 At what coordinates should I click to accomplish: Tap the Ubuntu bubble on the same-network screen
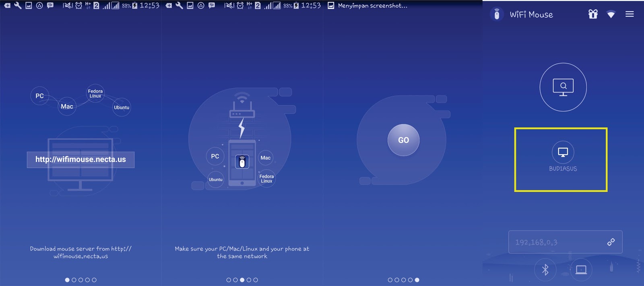click(215, 179)
